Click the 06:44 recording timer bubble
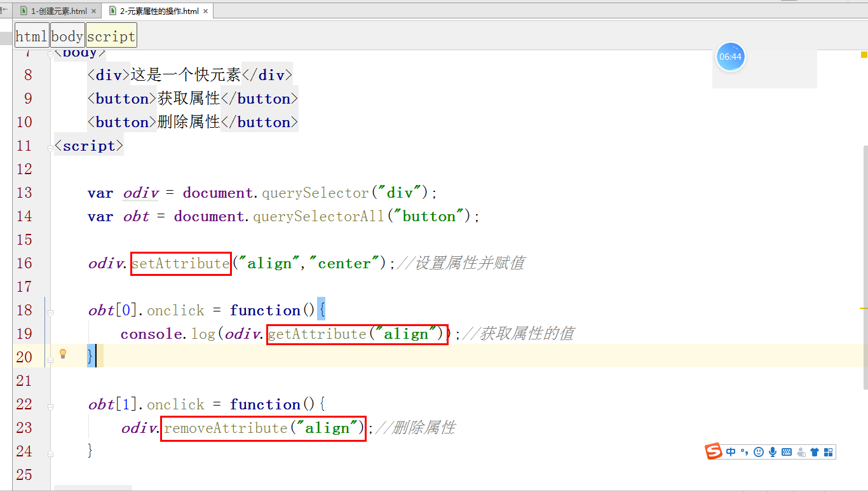 731,57
